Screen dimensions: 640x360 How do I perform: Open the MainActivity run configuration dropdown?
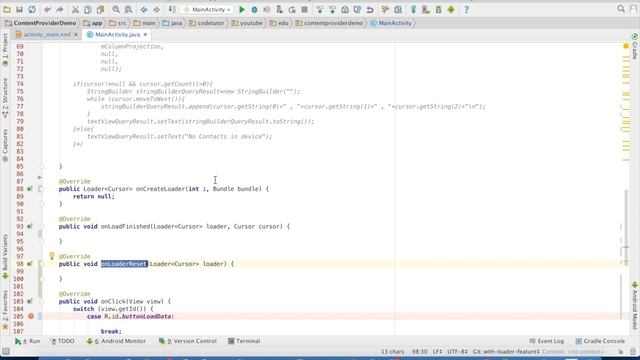pos(207,9)
